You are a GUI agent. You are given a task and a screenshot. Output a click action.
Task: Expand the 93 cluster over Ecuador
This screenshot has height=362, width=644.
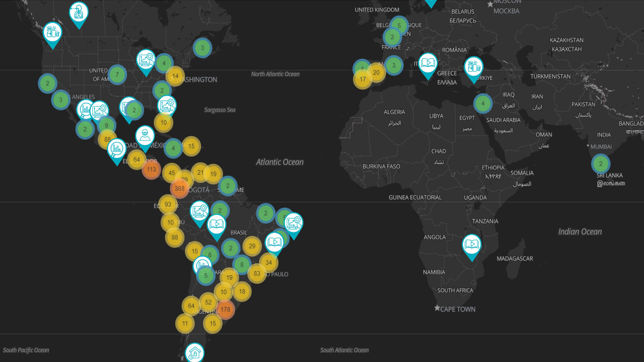point(168,204)
